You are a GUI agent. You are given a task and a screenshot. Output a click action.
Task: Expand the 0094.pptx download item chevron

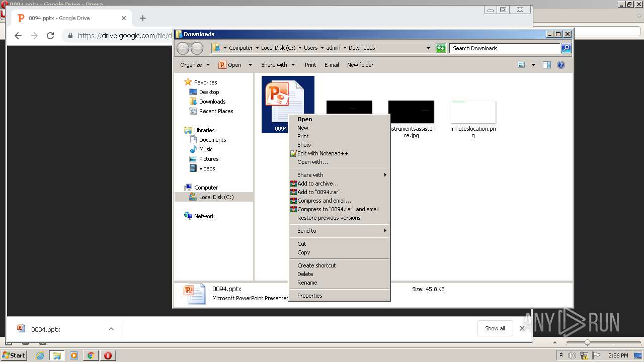point(111,329)
